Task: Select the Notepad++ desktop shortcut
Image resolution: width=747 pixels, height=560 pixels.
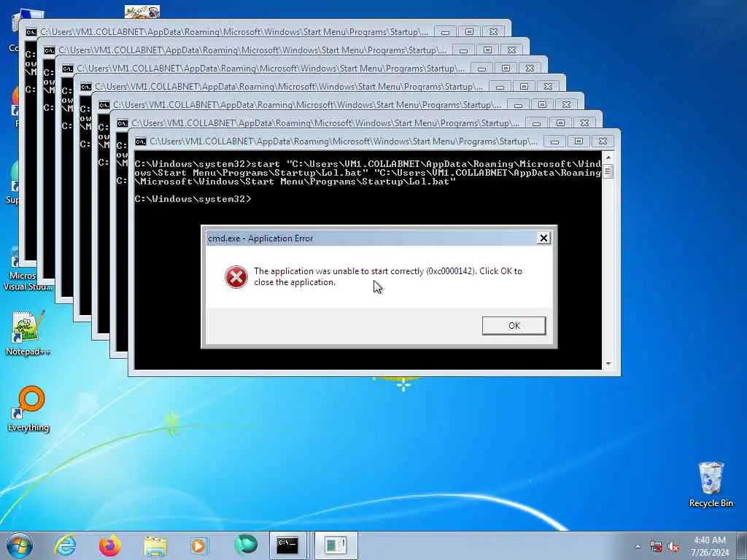Action: (x=28, y=334)
